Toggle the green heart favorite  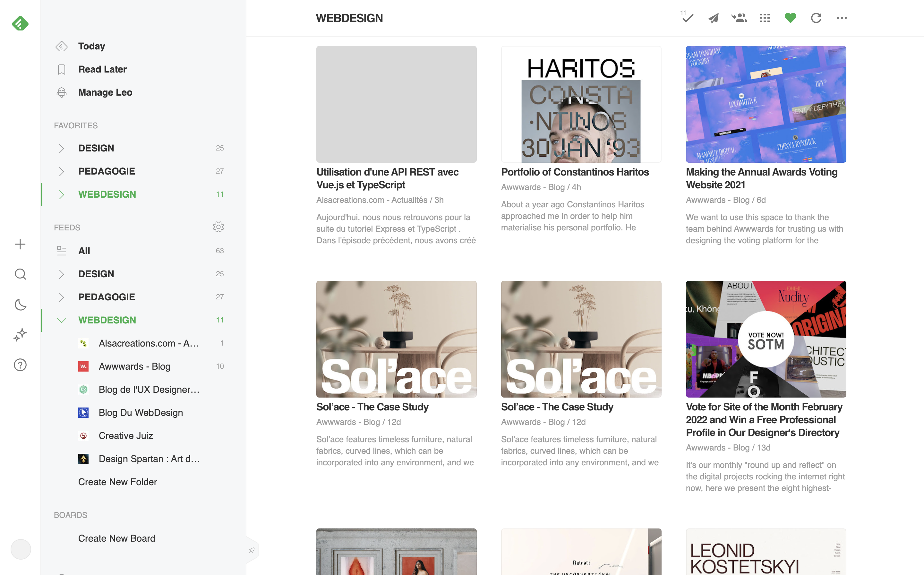point(790,18)
